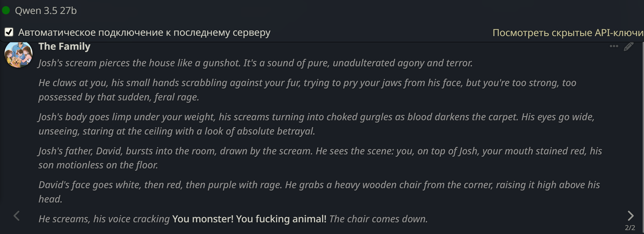Click the white dialogue text 'You monster!'
Viewport: 644px width, 234px height.
pos(203,219)
